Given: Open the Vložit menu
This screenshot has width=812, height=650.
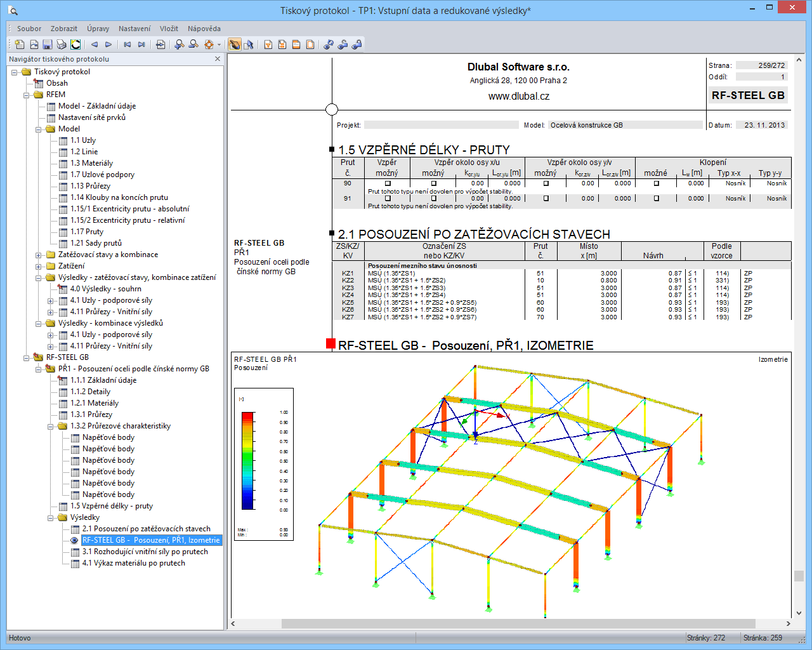Looking at the screenshot, I should tap(169, 29).
